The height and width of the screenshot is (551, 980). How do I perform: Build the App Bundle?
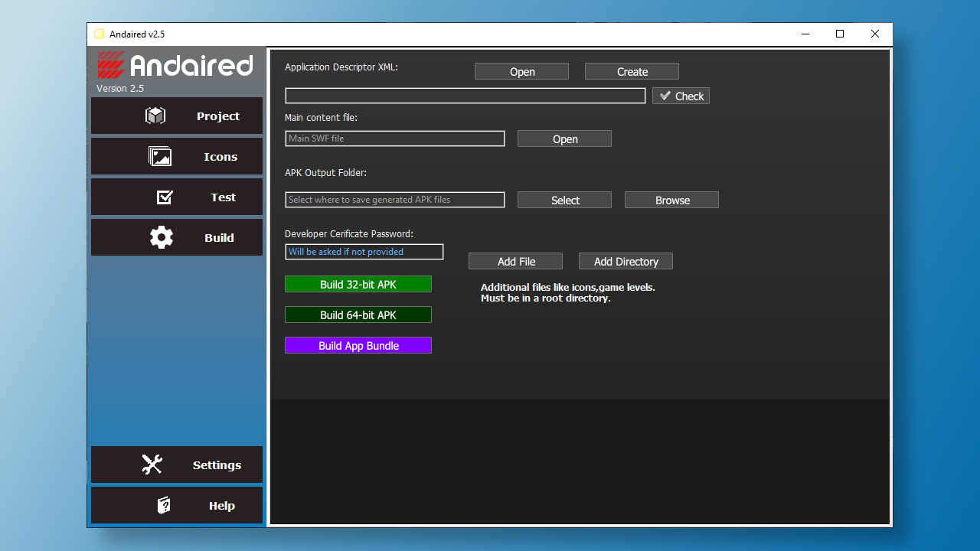pos(358,345)
